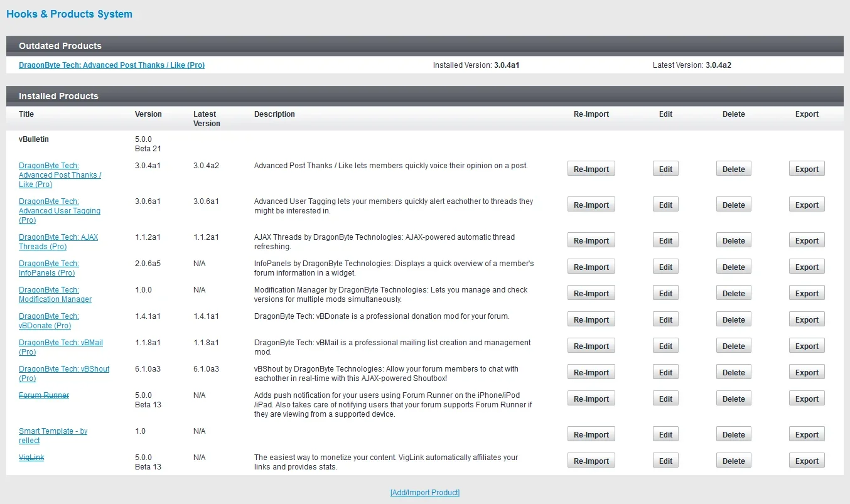Export the Smart Template product
Image resolution: width=850 pixels, height=504 pixels.
coord(807,434)
